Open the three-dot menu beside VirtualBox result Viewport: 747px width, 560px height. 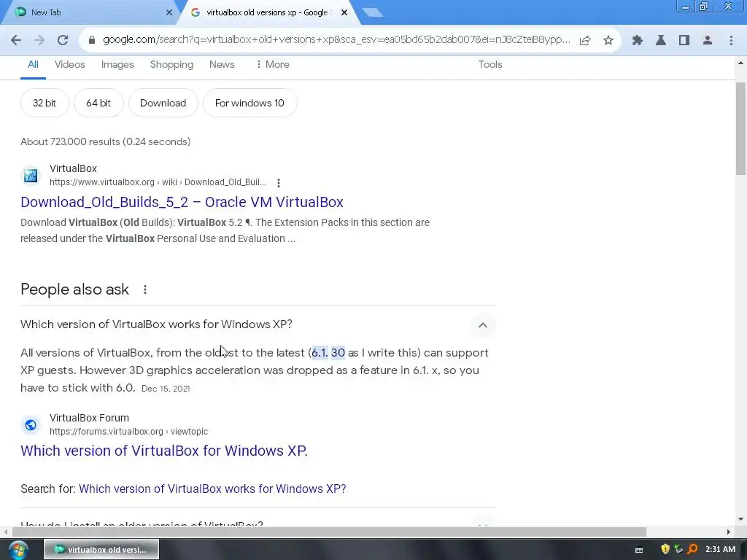278,182
